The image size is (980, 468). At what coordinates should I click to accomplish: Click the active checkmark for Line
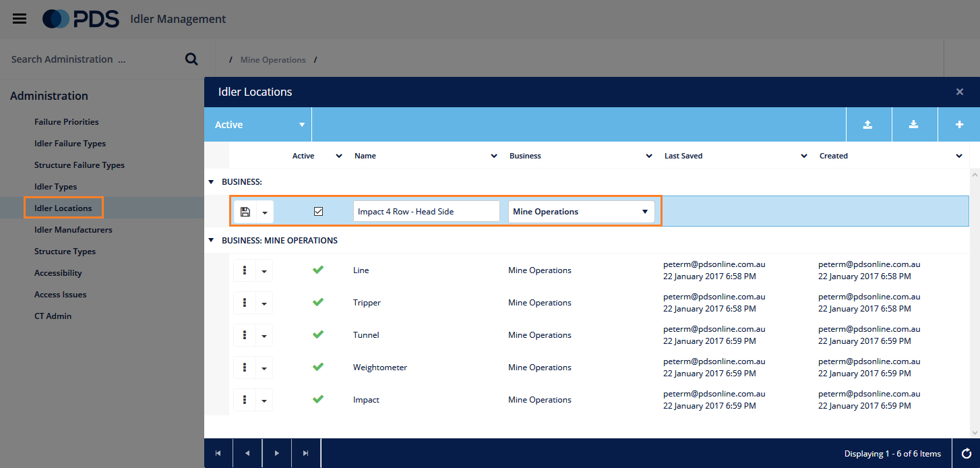[318, 270]
